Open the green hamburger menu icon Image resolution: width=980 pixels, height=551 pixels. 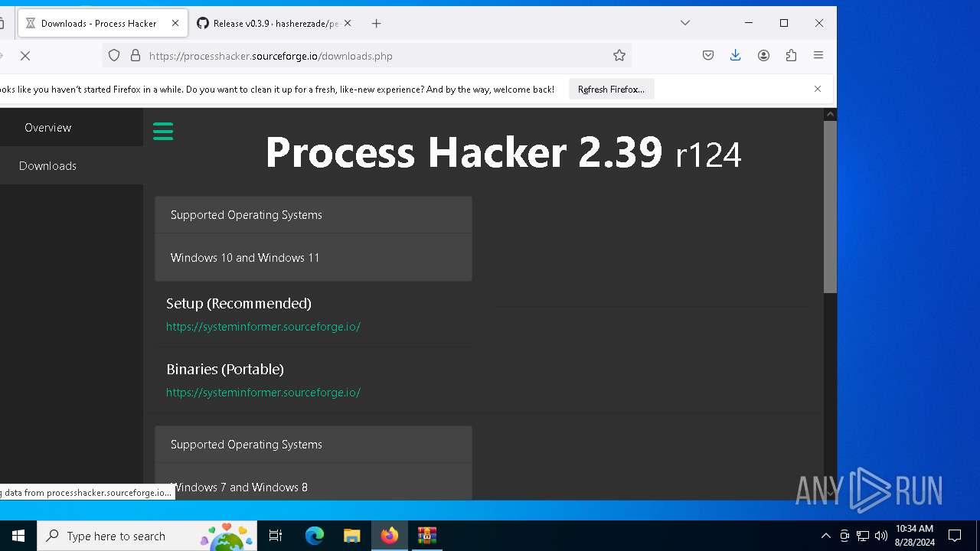point(163,132)
